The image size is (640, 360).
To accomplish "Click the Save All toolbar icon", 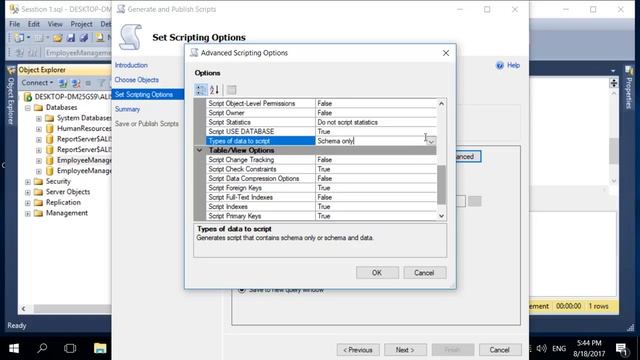I will click(x=84, y=38).
